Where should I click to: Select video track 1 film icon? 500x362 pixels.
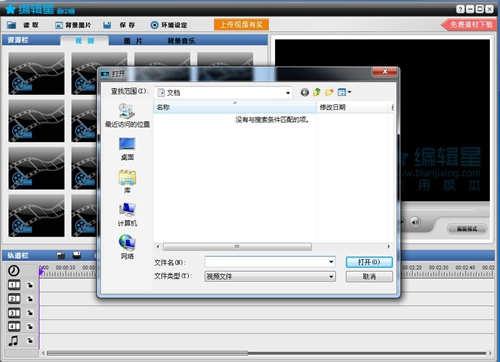click(x=14, y=285)
